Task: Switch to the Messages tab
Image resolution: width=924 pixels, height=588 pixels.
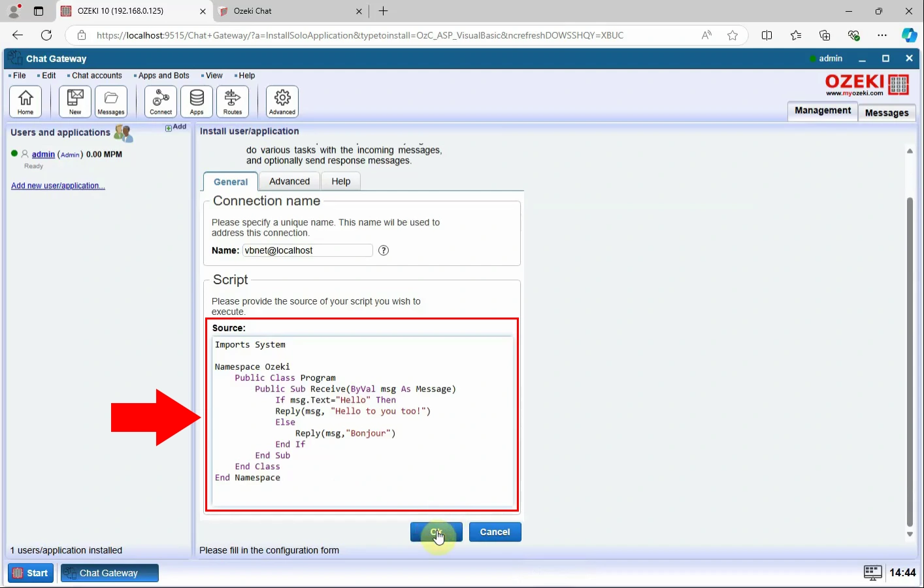Action: click(x=887, y=112)
